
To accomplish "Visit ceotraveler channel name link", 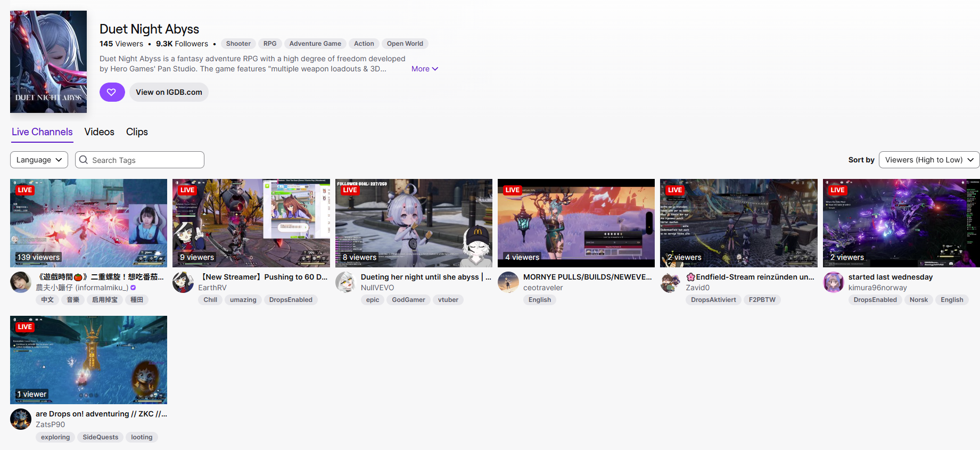I will [543, 288].
